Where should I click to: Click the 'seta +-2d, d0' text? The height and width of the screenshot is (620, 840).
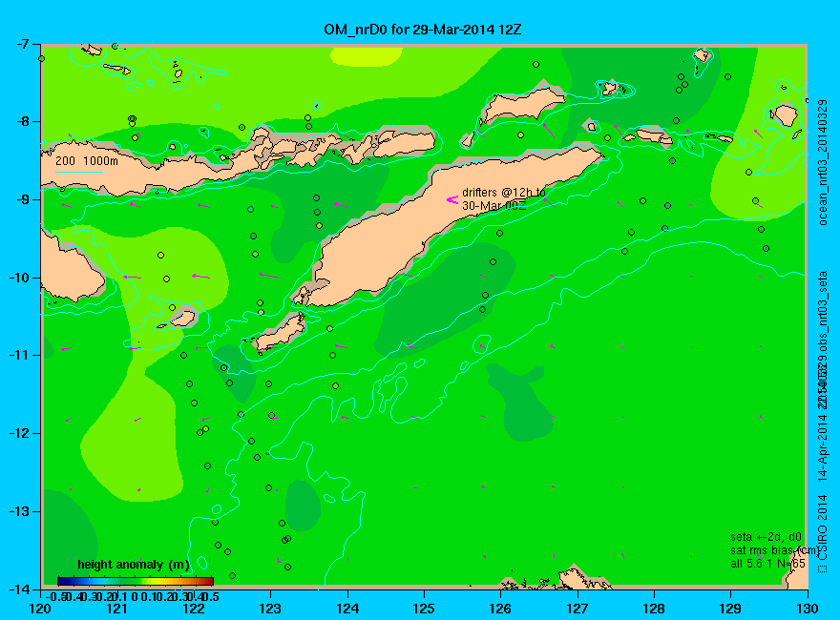click(766, 537)
